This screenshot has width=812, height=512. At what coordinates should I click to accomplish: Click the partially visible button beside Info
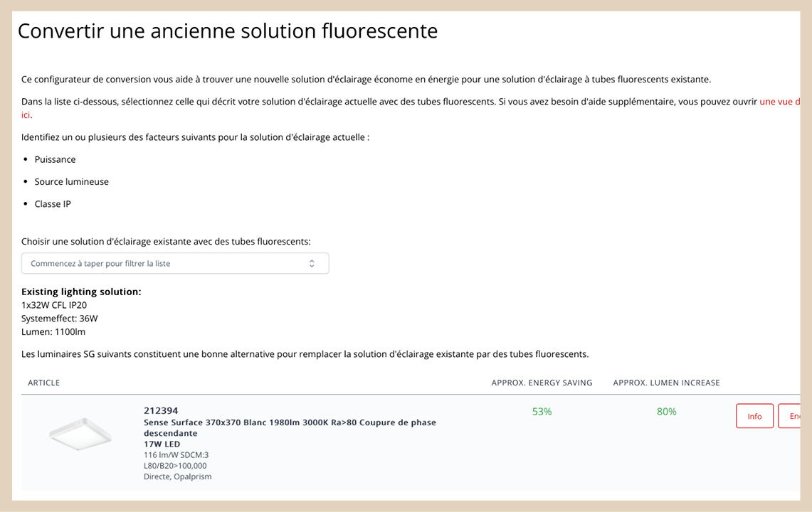click(789, 416)
